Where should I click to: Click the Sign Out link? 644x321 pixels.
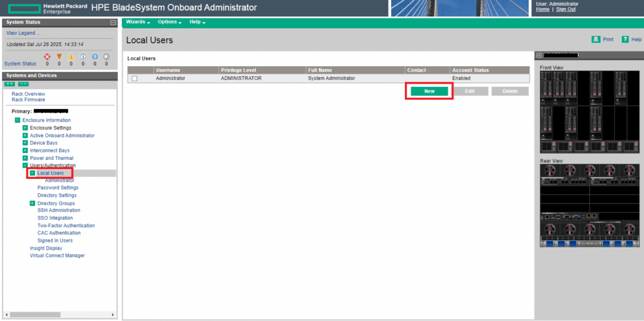click(565, 9)
